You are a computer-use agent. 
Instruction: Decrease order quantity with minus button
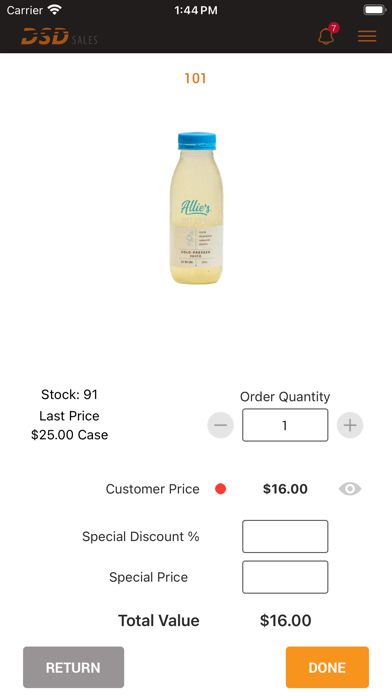221,425
